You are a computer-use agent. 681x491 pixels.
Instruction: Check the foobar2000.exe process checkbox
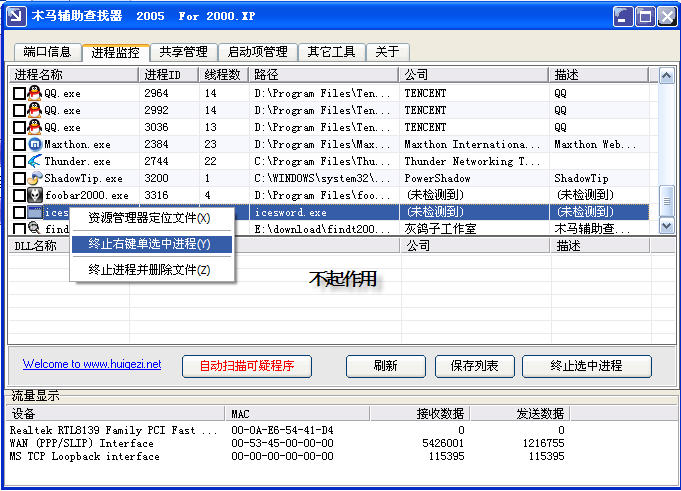(x=19, y=195)
